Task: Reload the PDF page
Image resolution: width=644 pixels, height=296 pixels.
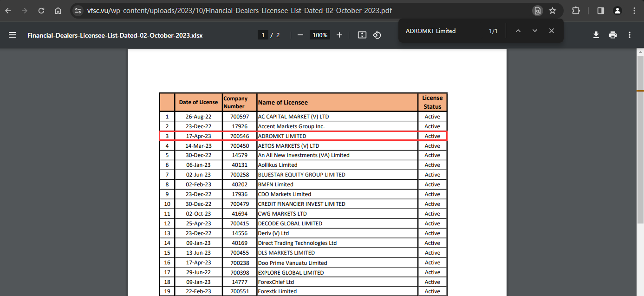Action: pos(41,11)
